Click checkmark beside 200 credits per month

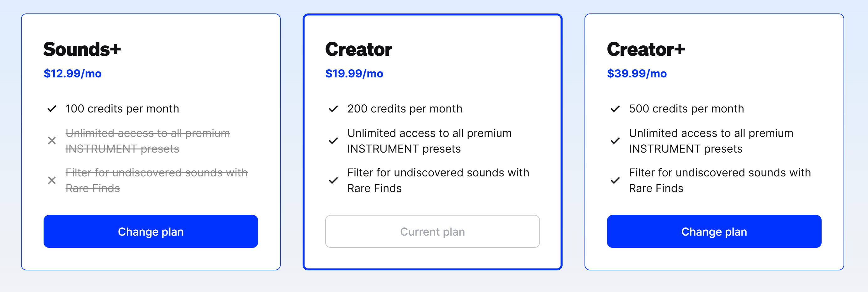click(333, 109)
